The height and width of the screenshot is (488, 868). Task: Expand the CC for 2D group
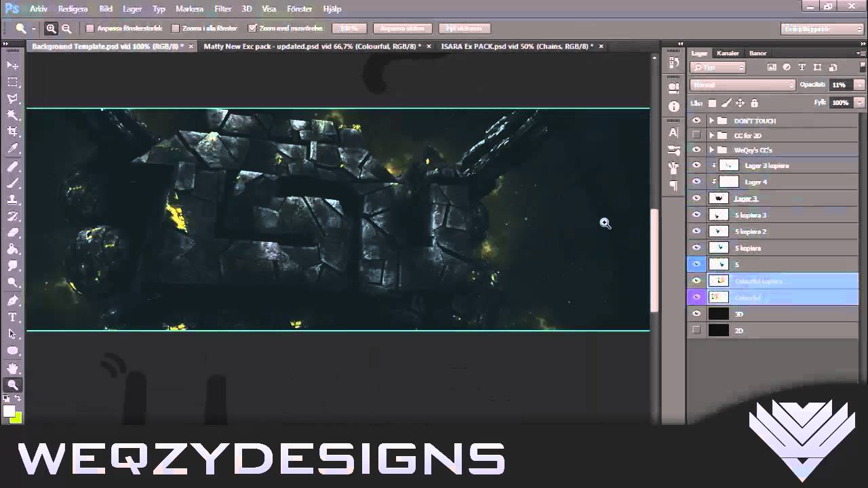711,136
